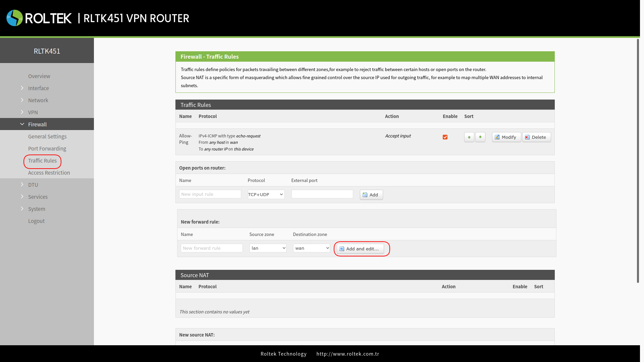Click the Delete icon on the Allow-Ping rule
Image resolution: width=644 pixels, height=362 pixels.
coord(527,137)
